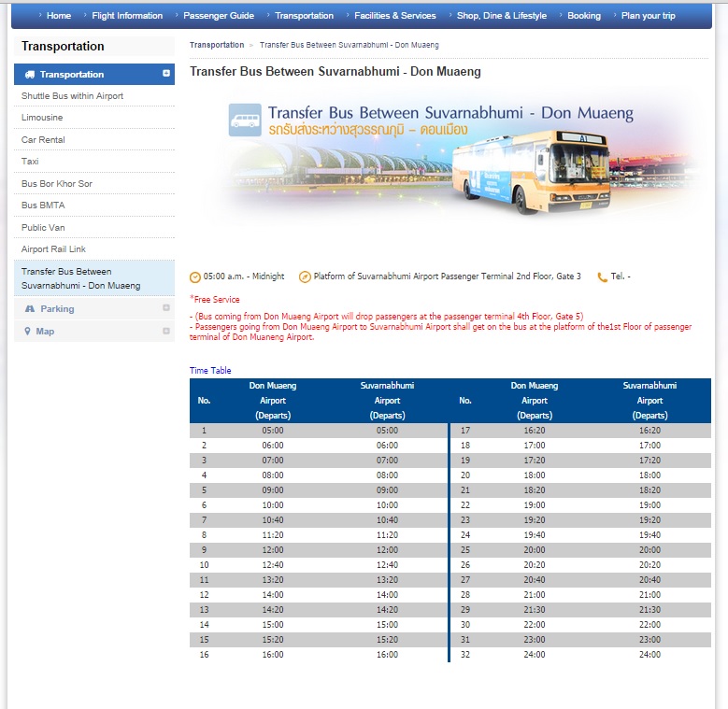Click the row 7 Suvarnabhumi 10:40 cell
The width and height of the screenshot is (728, 709).
point(387,519)
